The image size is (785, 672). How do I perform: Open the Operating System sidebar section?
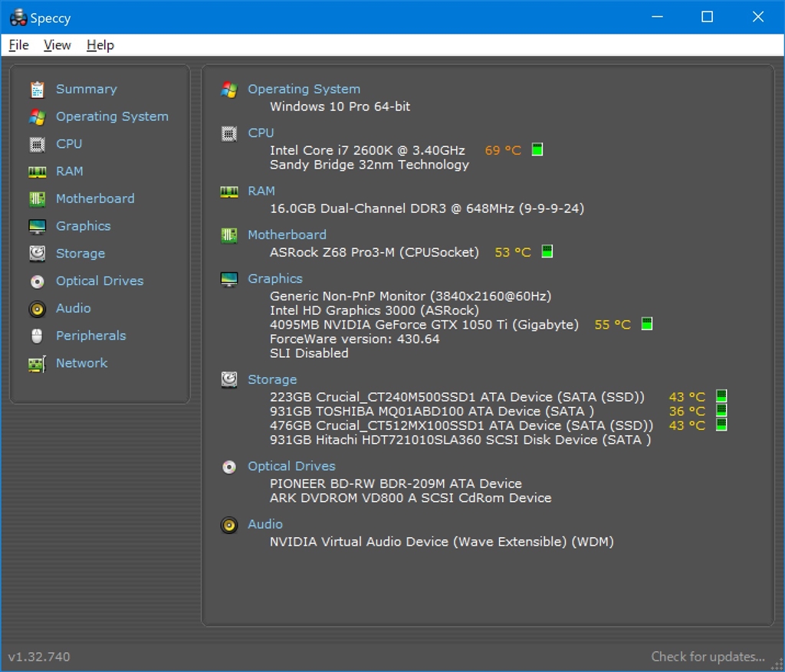[112, 116]
